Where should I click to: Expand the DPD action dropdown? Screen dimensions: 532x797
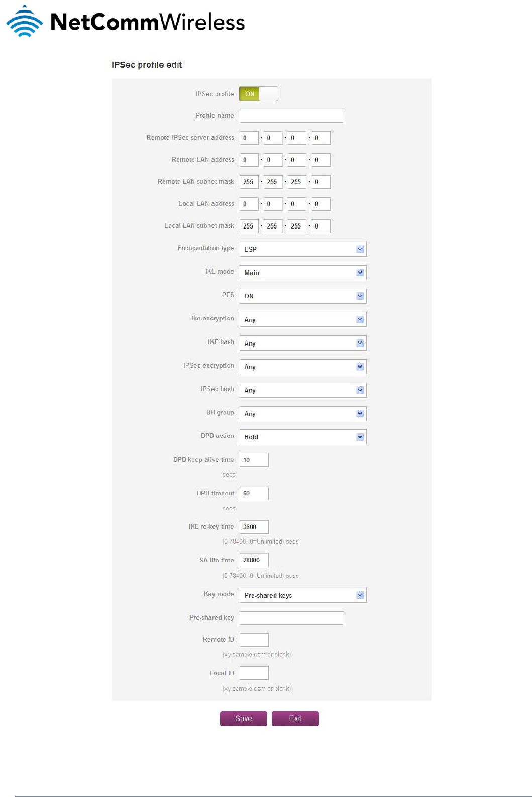pyautogui.click(x=302, y=437)
